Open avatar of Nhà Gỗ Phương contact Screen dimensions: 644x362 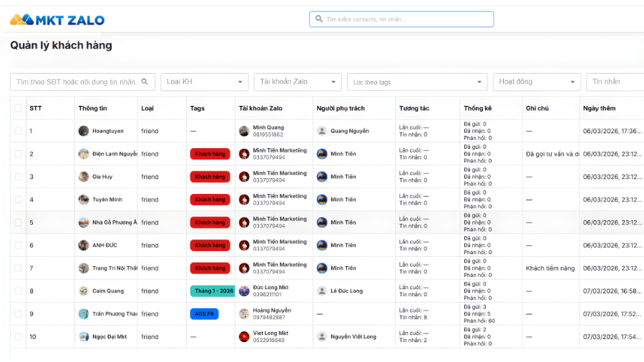click(x=84, y=222)
